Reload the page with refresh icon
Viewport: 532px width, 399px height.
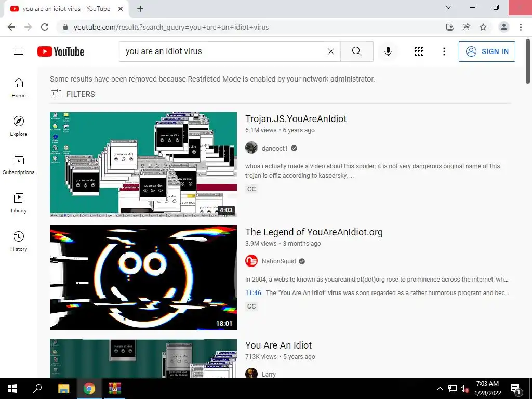45,27
